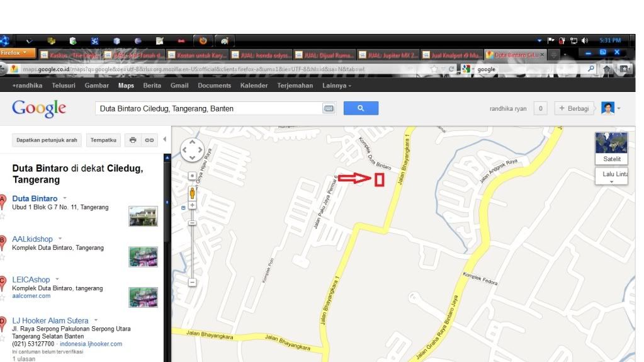Switch to the Kostan untuk Kary tab
644x362 pixels.
[197, 55]
